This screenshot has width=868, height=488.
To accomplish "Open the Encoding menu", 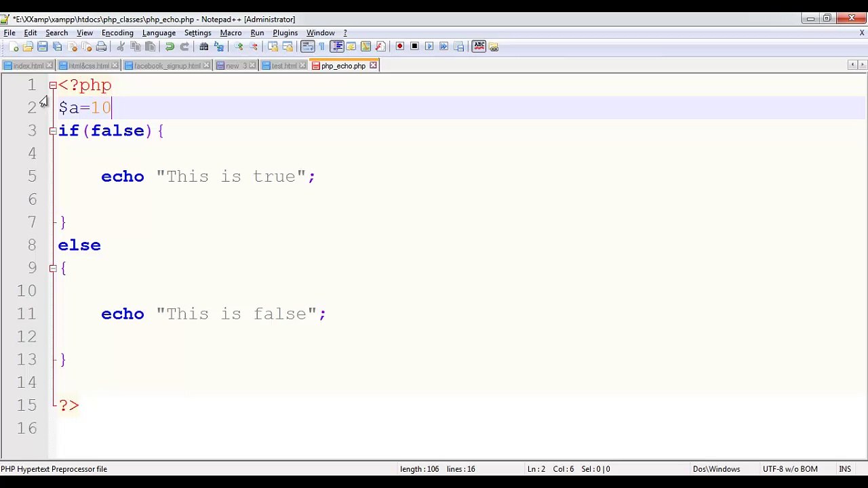I will tap(117, 33).
